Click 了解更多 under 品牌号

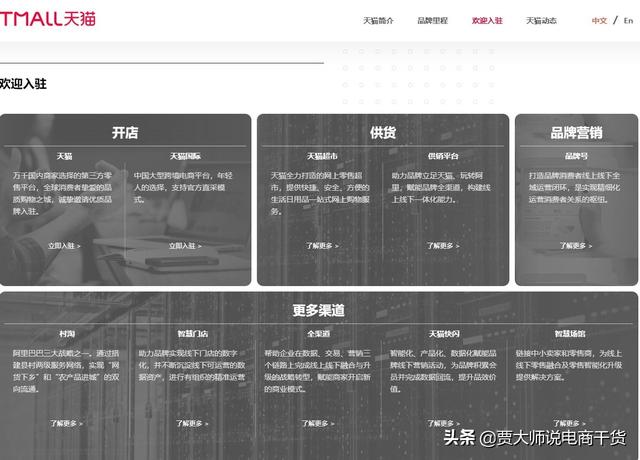click(x=576, y=246)
